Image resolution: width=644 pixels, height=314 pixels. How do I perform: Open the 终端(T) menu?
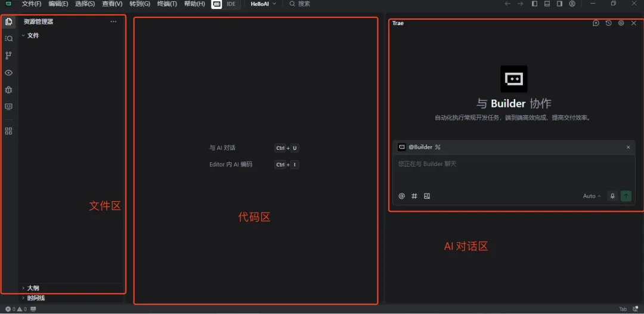point(167,4)
